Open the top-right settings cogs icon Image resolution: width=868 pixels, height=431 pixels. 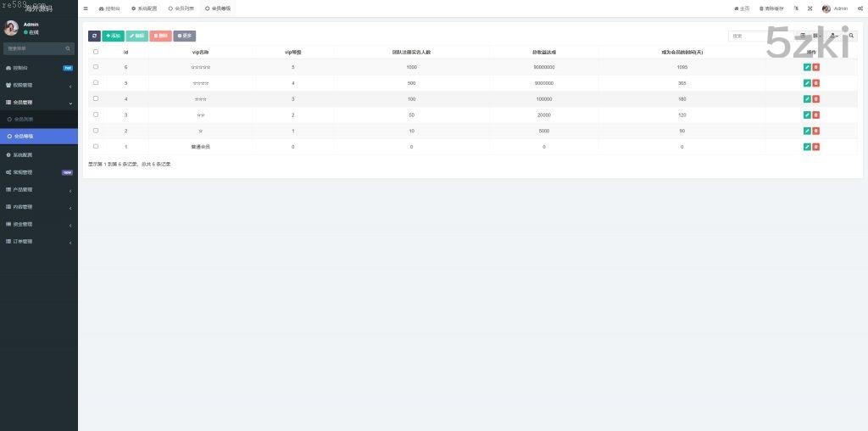click(x=860, y=8)
